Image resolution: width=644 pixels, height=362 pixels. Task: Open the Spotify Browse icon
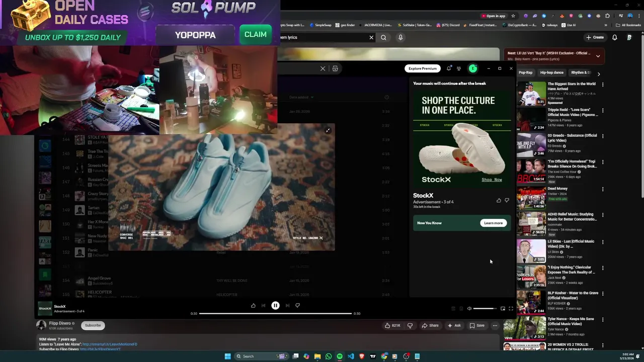(335, 68)
